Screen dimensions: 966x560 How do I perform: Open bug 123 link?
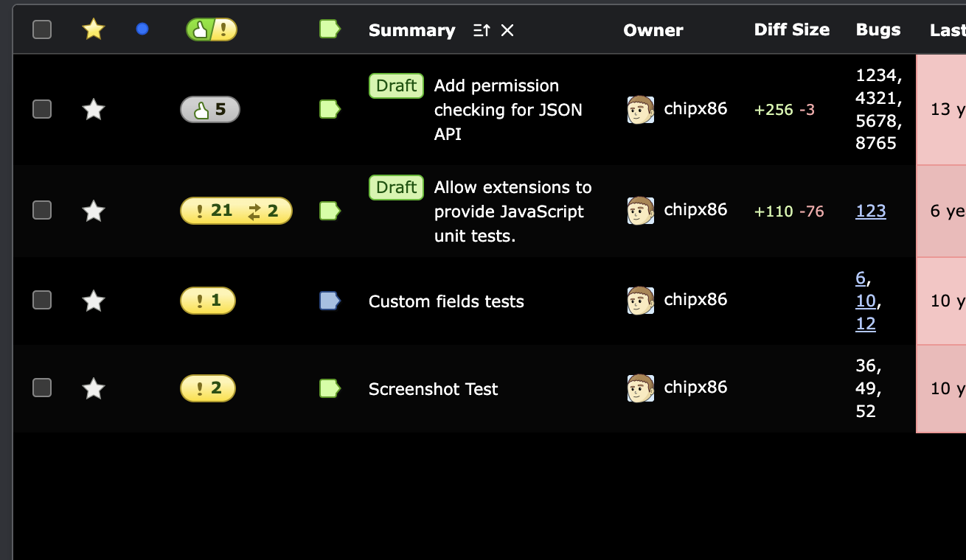click(870, 211)
